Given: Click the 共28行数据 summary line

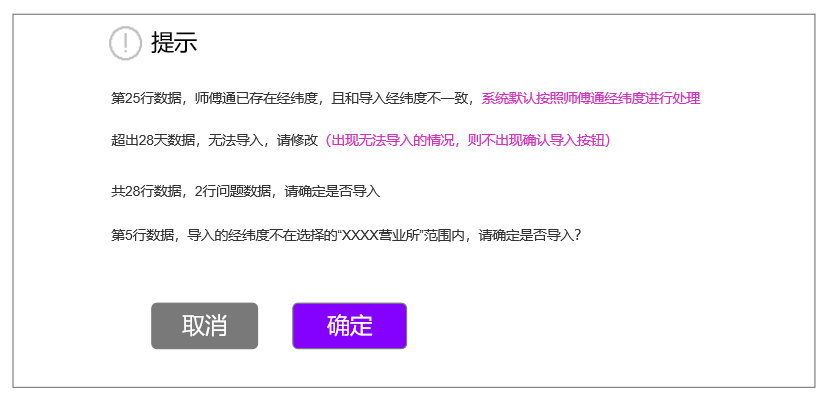Looking at the screenshot, I should coord(245,192).
